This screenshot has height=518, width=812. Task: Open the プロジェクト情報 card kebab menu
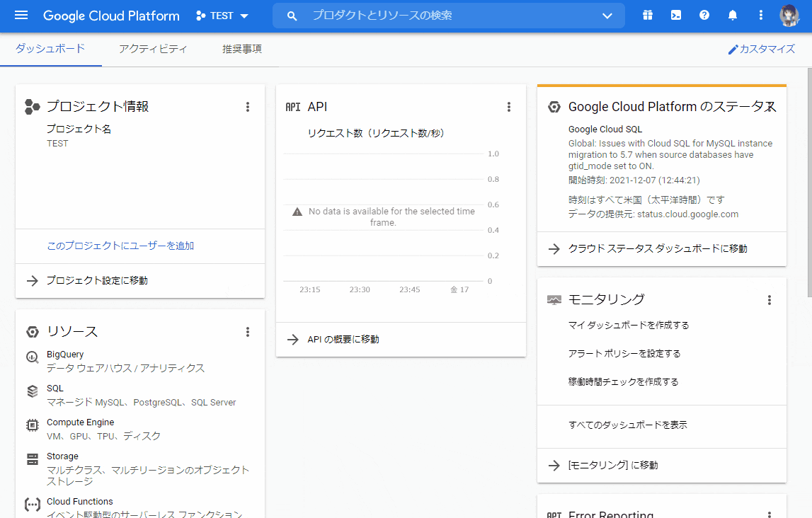click(248, 106)
